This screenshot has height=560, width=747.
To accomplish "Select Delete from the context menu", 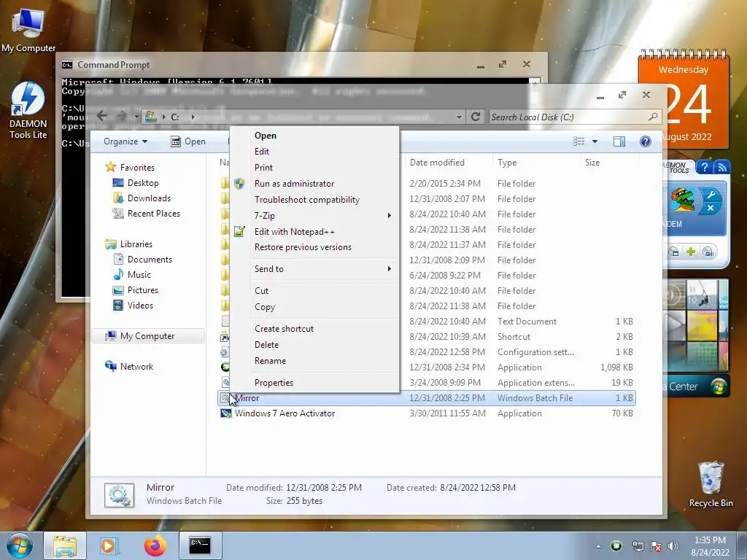I will [x=314, y=345].
